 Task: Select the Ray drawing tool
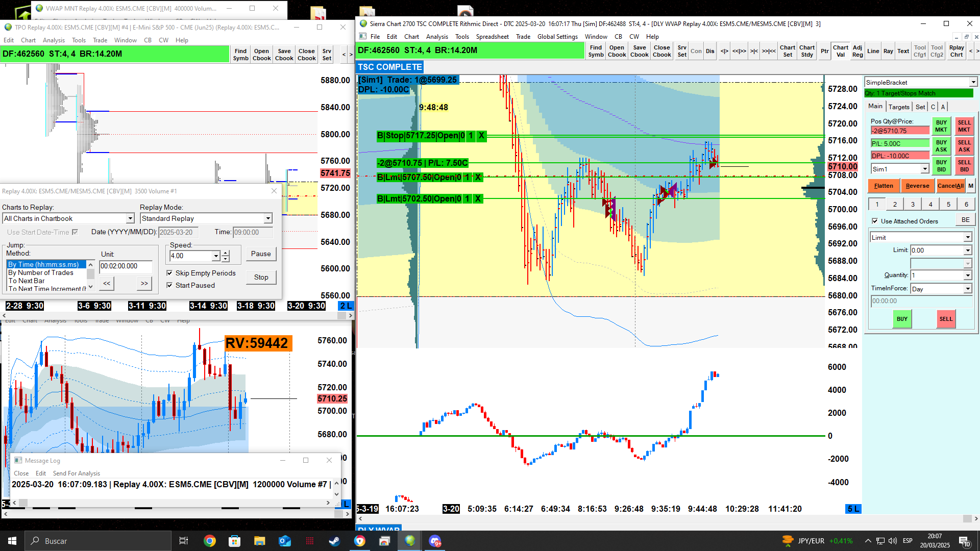click(x=888, y=51)
